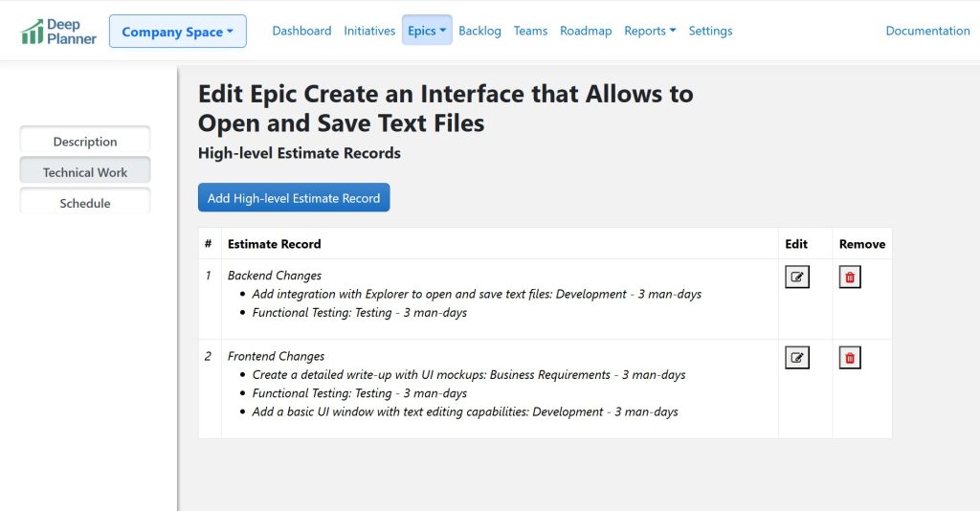The width and height of the screenshot is (980, 511).
Task: Open the Teams page
Action: 530,31
